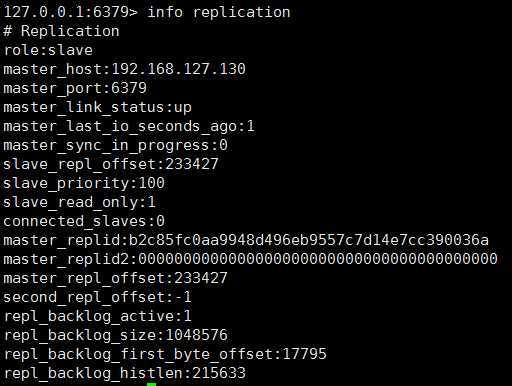Click the 'info replication' command text

point(219,13)
